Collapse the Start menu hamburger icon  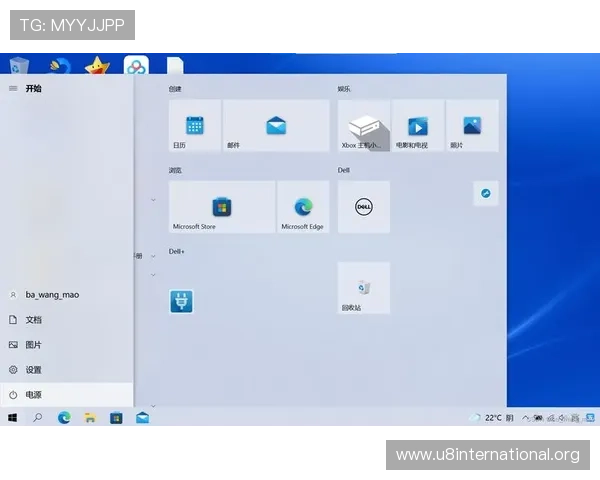tap(13, 88)
